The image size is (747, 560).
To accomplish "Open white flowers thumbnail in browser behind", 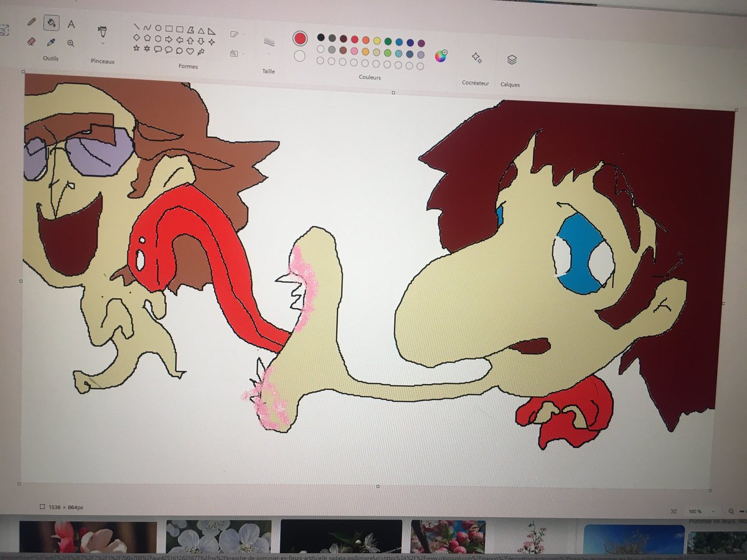I will (x=218, y=538).
